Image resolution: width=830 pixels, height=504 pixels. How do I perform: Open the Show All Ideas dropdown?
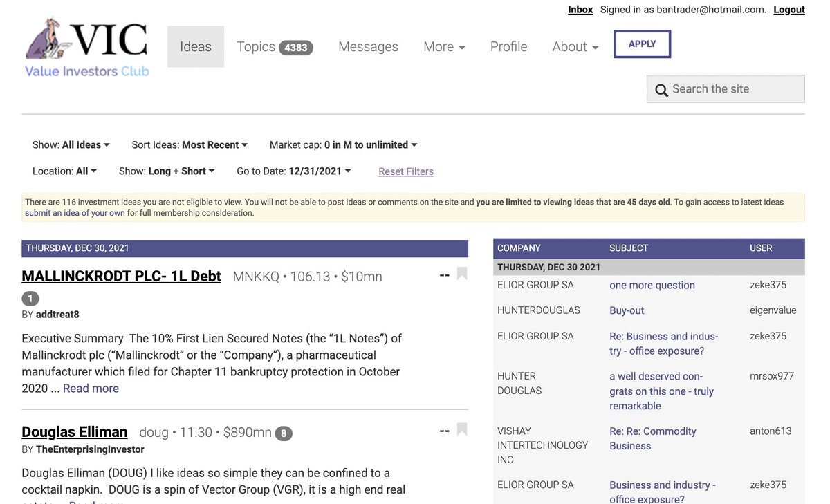(71, 144)
